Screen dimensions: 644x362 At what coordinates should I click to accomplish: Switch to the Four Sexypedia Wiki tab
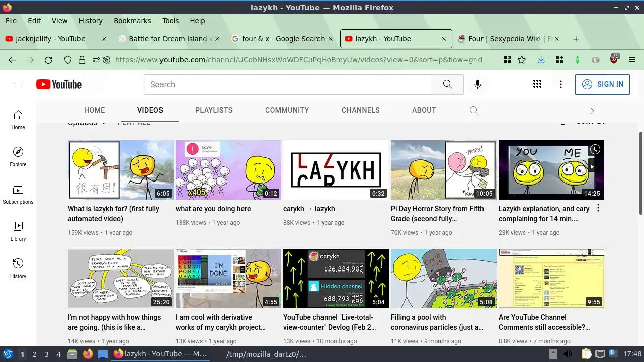point(508,39)
